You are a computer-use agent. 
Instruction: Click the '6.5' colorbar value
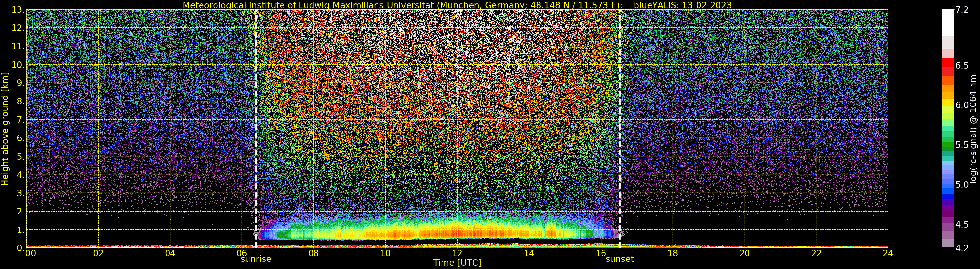pos(962,65)
